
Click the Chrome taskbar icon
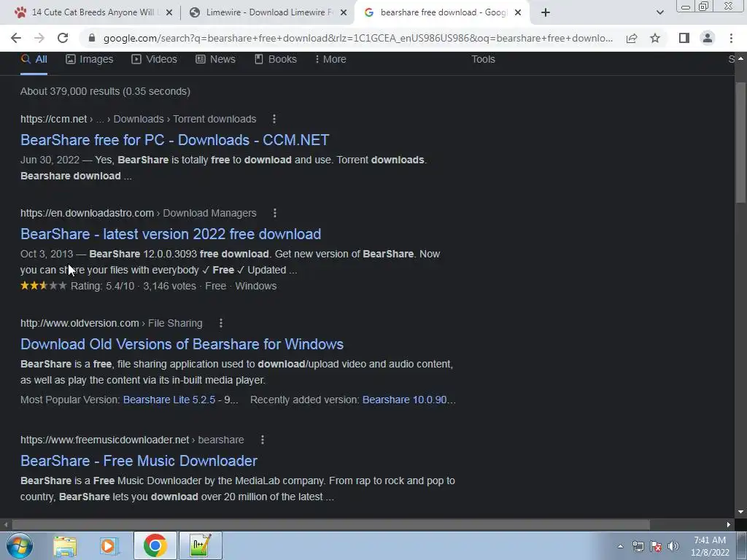(155, 545)
